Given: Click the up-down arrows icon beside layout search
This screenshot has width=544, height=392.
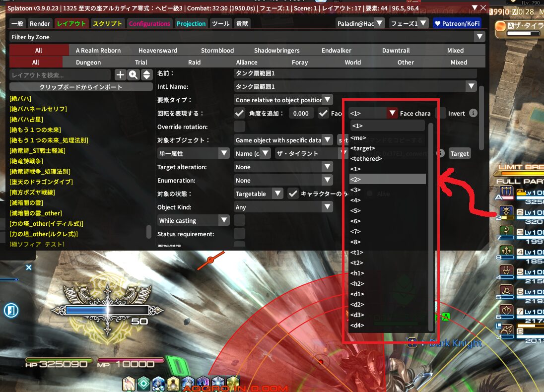Looking at the screenshot, I should [146, 75].
